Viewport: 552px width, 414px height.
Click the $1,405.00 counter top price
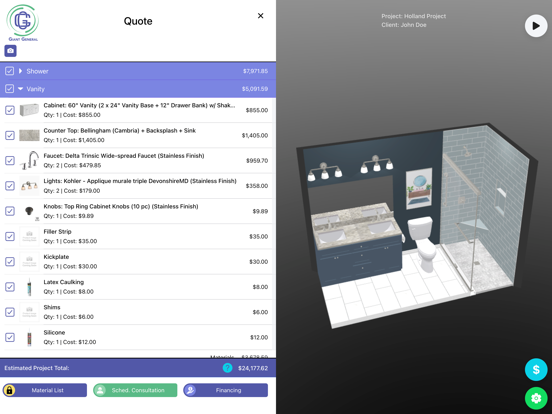pos(255,136)
